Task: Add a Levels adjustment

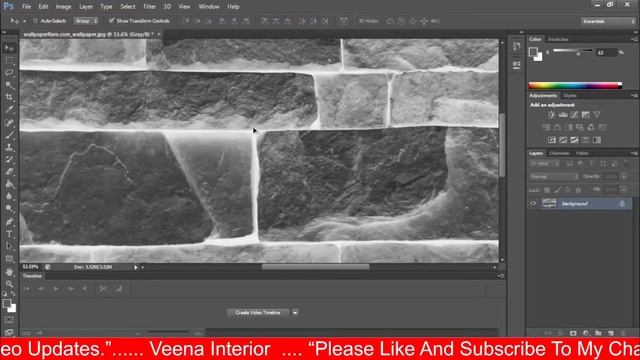Action: tap(563, 115)
